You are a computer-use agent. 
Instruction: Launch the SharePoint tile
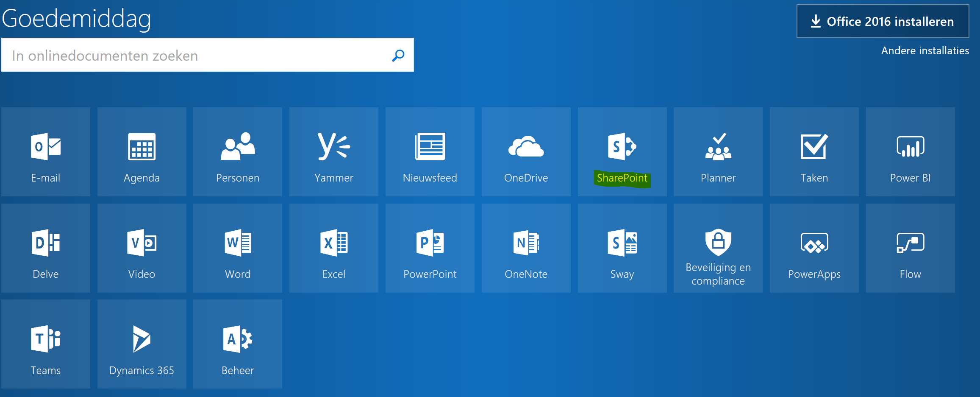click(x=622, y=152)
